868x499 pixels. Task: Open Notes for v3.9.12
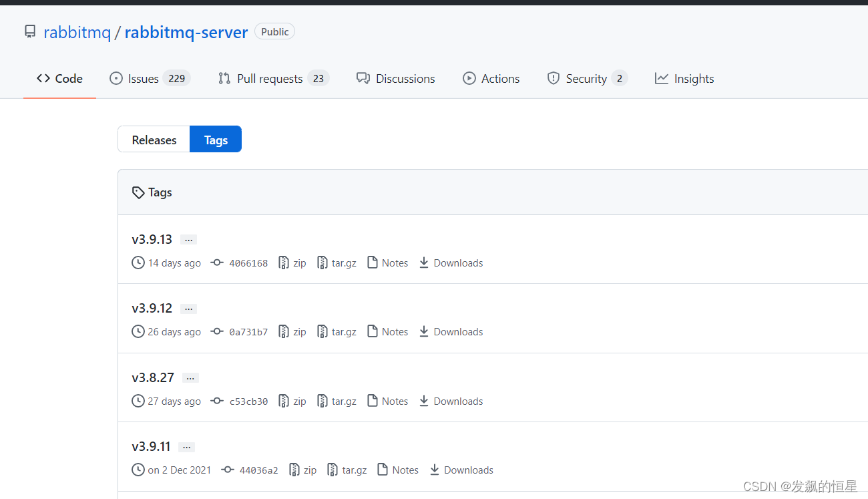pos(388,331)
